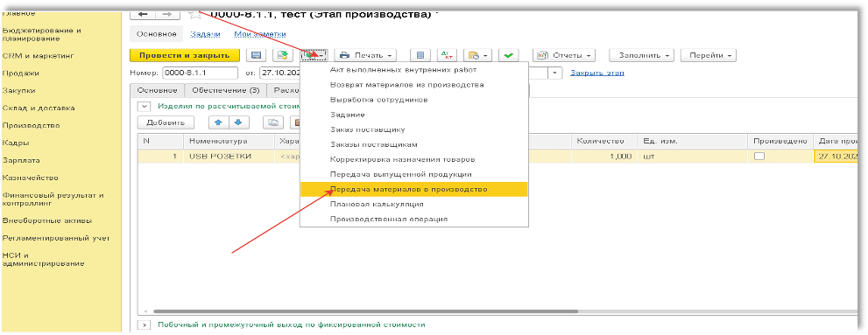Expand 'Побочный и промежуточный выход' group

[x=144, y=325]
